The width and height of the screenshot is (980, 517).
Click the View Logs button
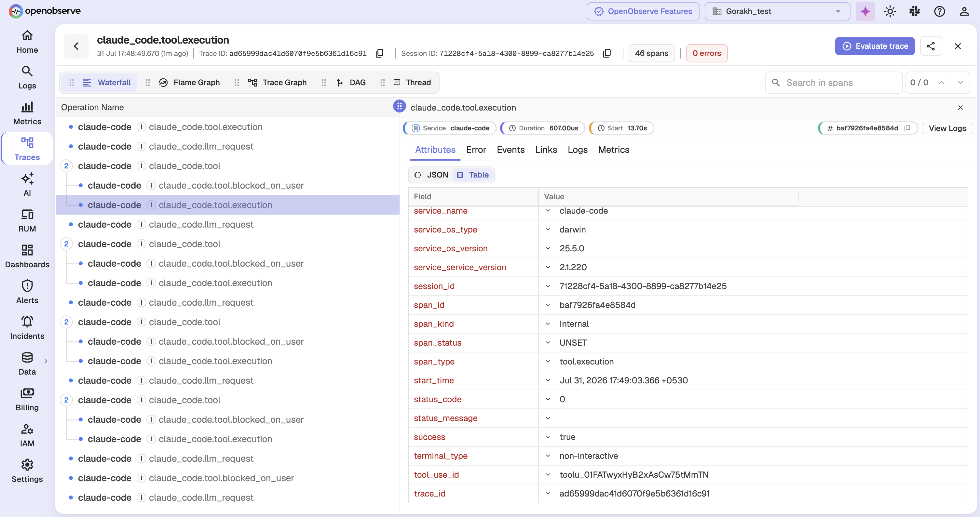[947, 128]
